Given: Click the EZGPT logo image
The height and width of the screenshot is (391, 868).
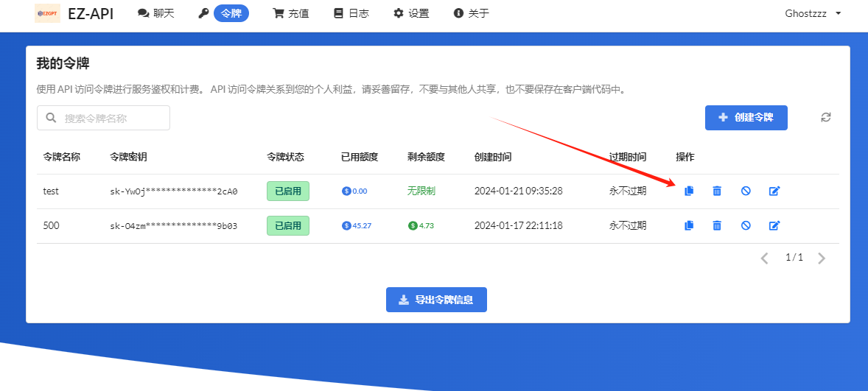Looking at the screenshot, I should pyautogui.click(x=47, y=13).
